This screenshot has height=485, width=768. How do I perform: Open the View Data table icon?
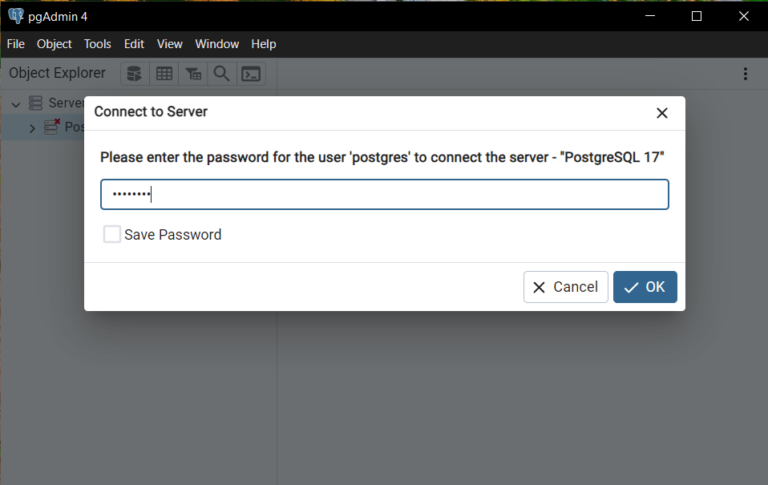point(164,74)
